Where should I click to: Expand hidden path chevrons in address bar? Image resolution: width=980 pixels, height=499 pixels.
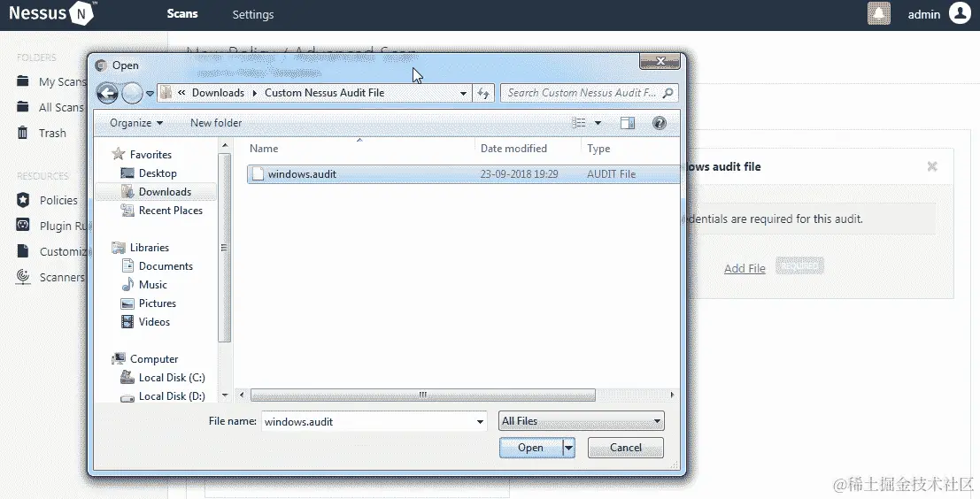[x=181, y=92]
